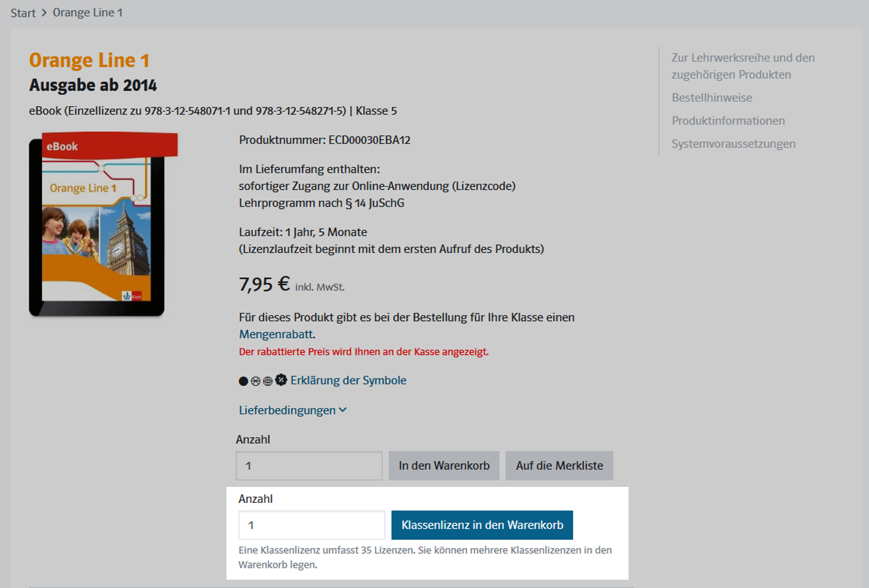The width and height of the screenshot is (869, 588).
Task: Click the crossed-circle symbol icon
Action: [256, 381]
